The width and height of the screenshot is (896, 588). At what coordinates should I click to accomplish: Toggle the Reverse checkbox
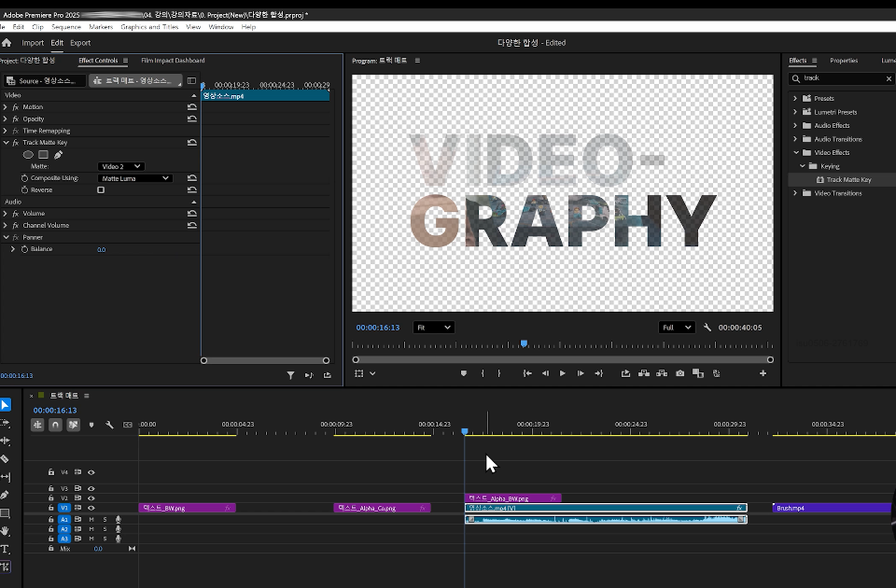(101, 189)
